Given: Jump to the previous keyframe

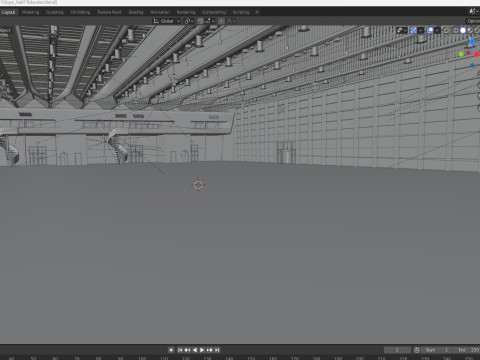Looking at the screenshot, I should [x=187, y=350].
